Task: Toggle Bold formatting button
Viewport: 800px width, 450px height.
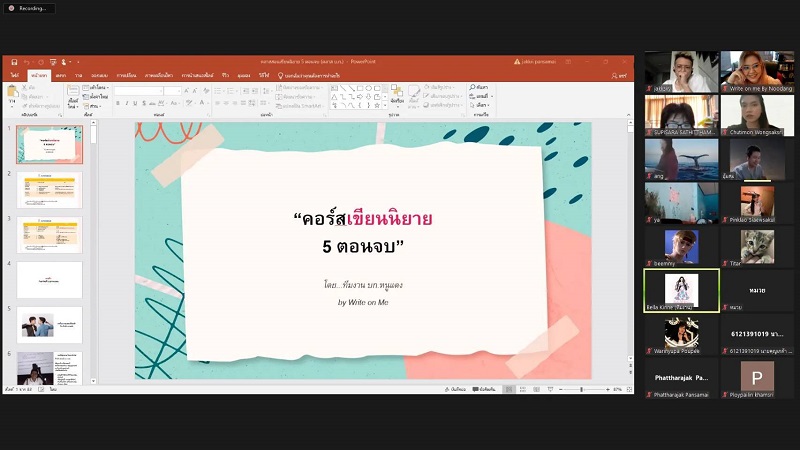Action: (117, 103)
